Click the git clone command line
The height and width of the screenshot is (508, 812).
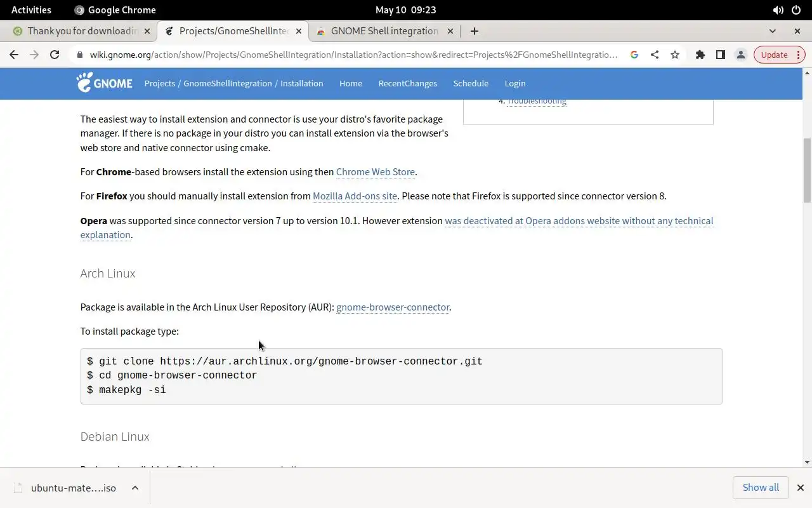click(285, 361)
